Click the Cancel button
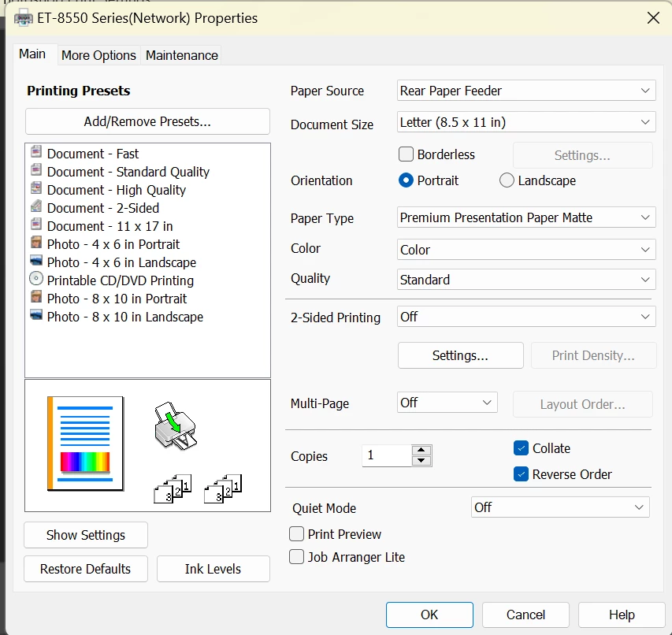 [525, 615]
